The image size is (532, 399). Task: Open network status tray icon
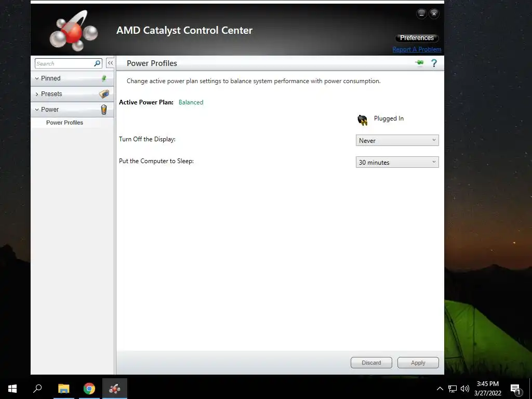[453, 389]
